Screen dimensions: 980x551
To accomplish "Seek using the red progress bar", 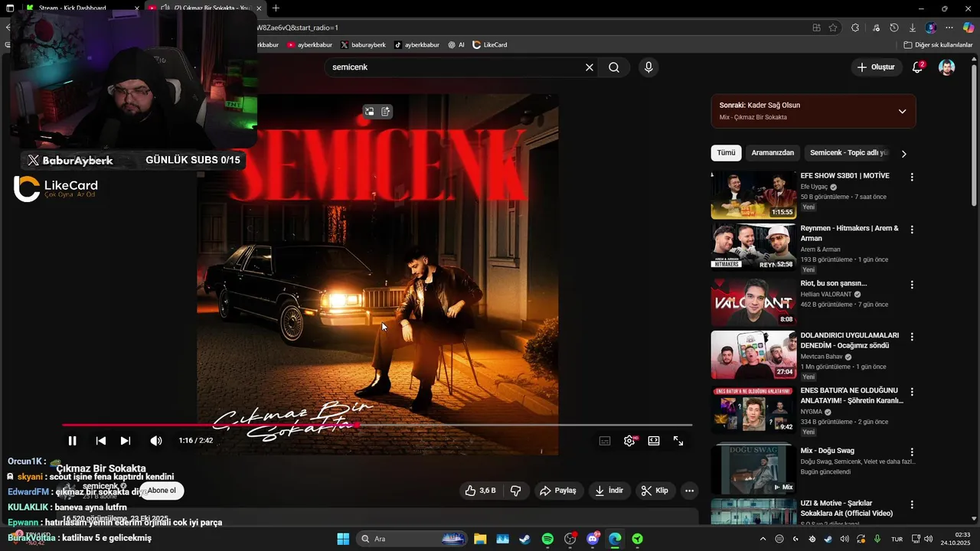I will point(377,425).
